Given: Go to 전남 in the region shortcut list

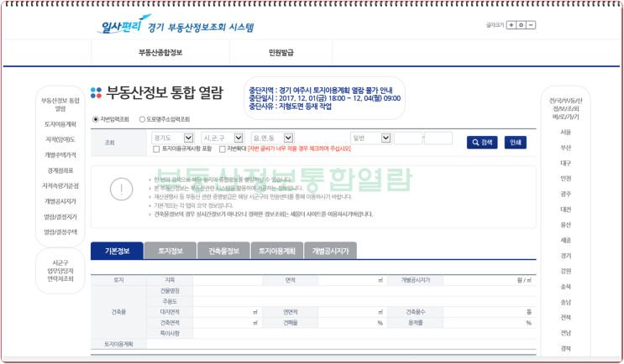Looking at the screenshot, I should 565,333.
